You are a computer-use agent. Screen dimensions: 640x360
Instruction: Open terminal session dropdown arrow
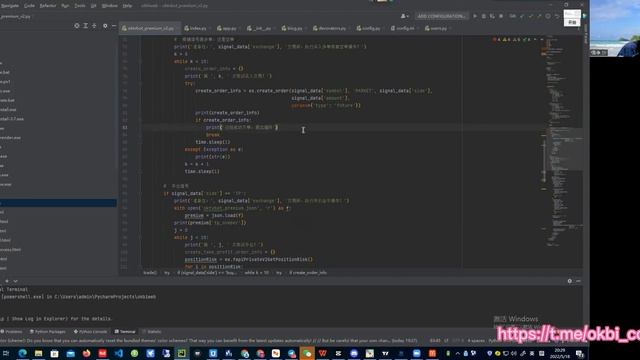16,281
